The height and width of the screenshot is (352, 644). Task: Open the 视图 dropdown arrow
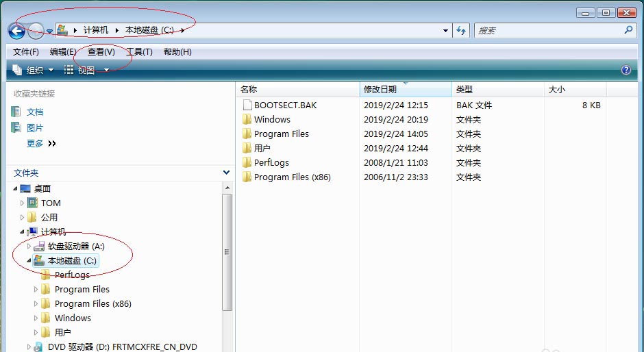click(106, 71)
